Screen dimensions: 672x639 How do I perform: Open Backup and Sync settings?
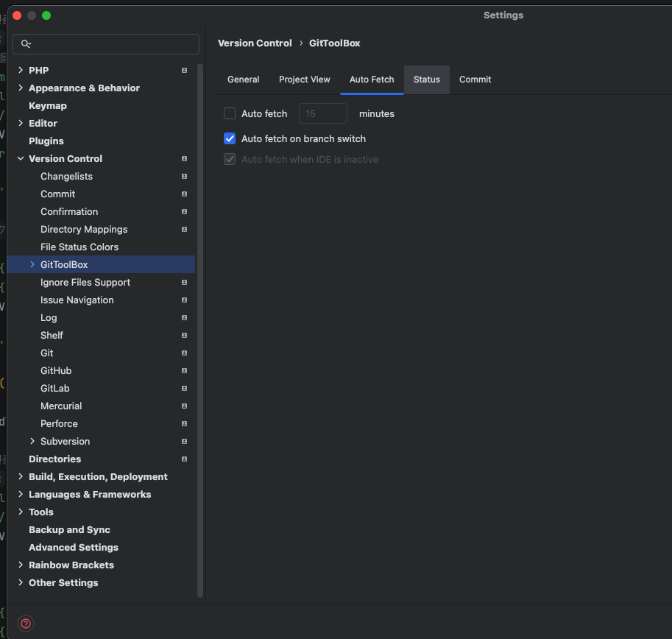coord(69,530)
